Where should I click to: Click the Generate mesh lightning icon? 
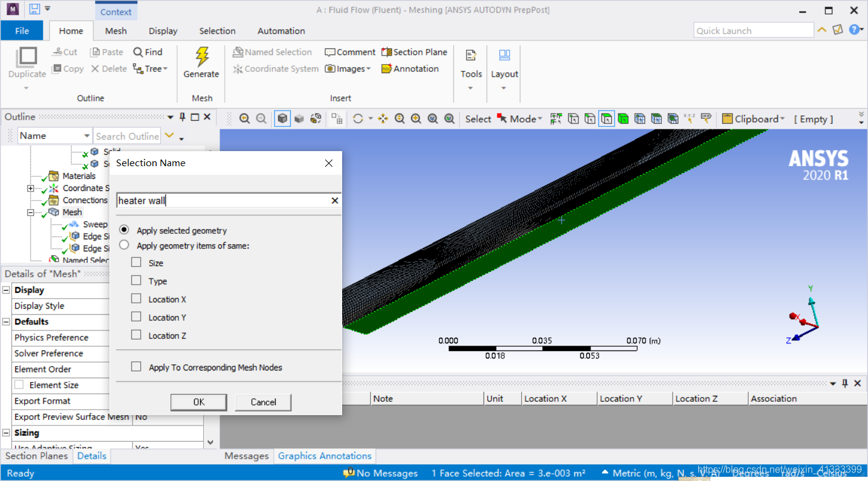tap(201, 57)
